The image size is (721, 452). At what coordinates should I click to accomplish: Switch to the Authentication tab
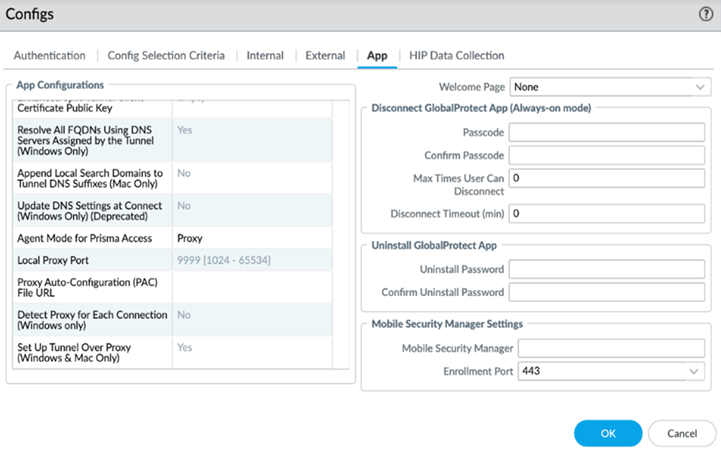pos(49,55)
